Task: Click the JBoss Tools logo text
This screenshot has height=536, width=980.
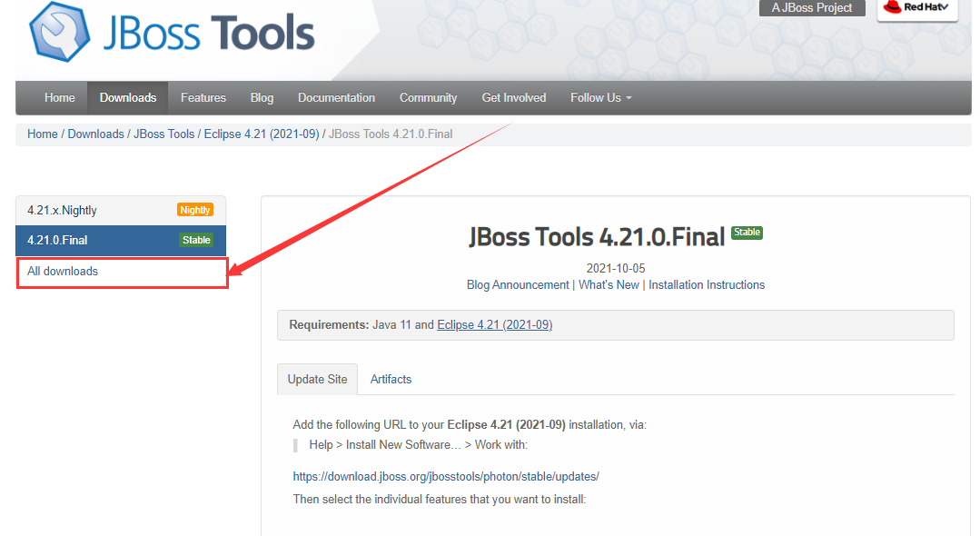Action: [209, 33]
